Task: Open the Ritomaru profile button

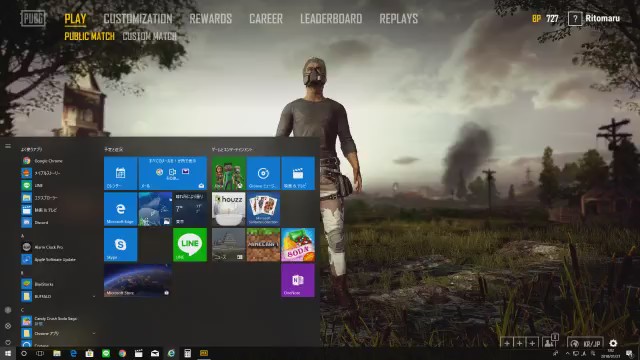Action: (x=602, y=18)
